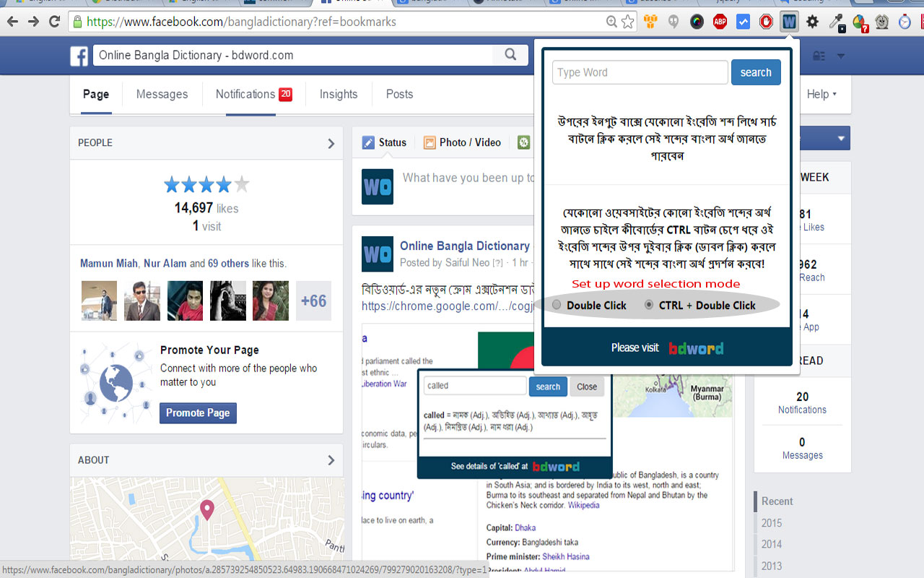
Task: Switch to the Page tab
Action: pos(96,94)
